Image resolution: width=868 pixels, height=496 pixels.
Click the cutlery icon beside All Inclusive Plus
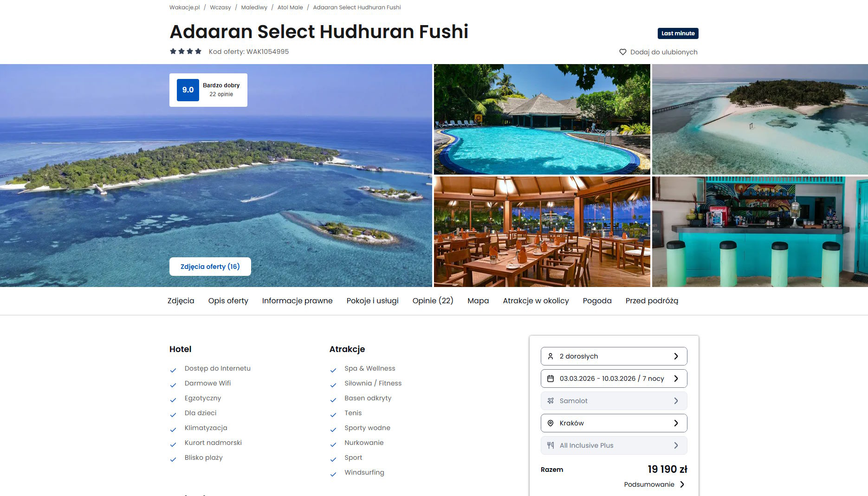(551, 445)
